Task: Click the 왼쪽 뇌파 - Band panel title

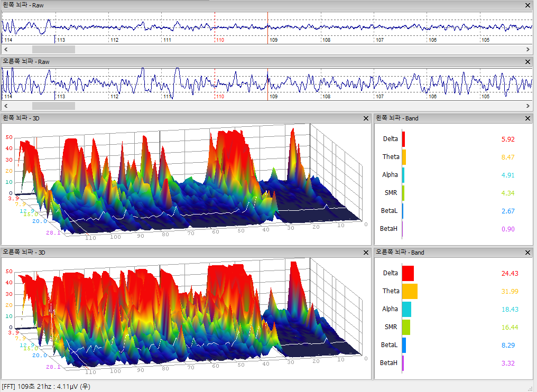Action: (x=397, y=118)
